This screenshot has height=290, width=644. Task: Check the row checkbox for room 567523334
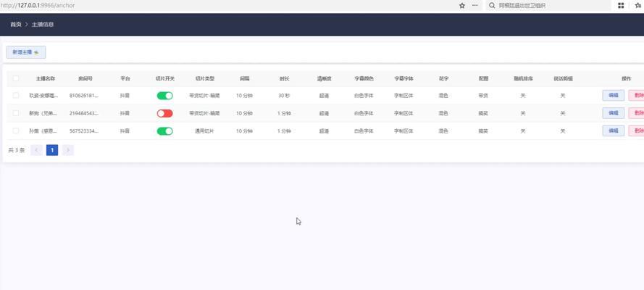click(x=16, y=130)
